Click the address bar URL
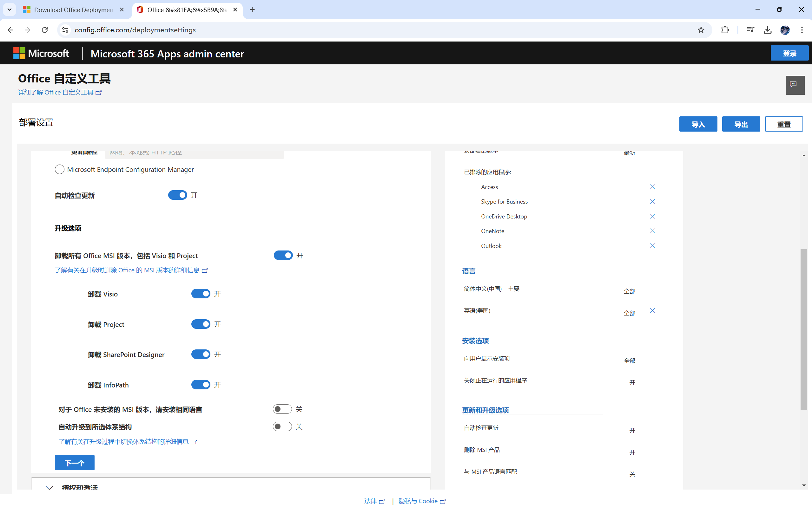The image size is (812, 507). tap(135, 30)
